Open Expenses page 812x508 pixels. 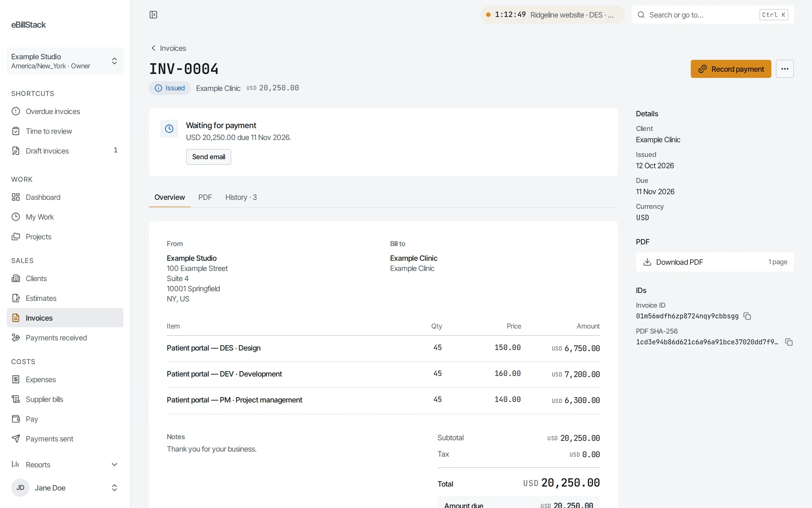(65, 379)
